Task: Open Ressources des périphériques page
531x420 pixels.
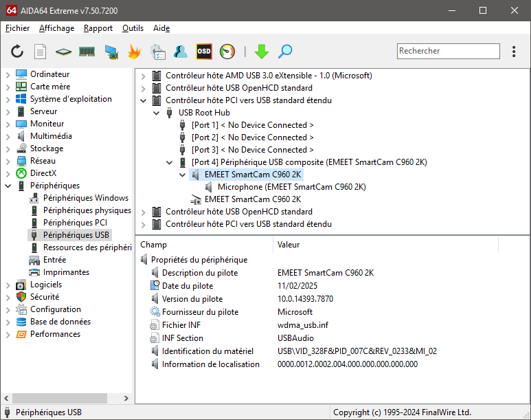Action: pyautogui.click(x=87, y=247)
